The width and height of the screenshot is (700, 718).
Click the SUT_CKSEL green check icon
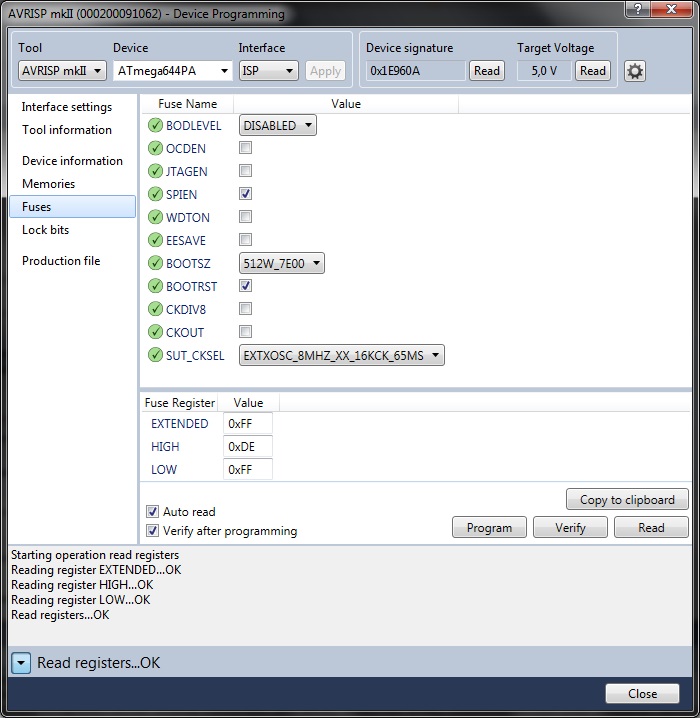coord(155,355)
